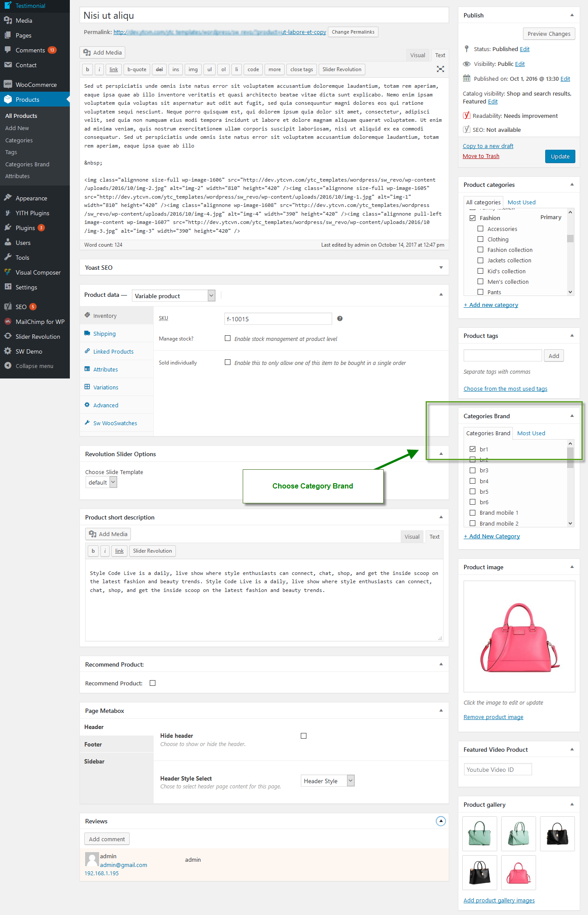Collapse the Reviews panel

tap(441, 821)
